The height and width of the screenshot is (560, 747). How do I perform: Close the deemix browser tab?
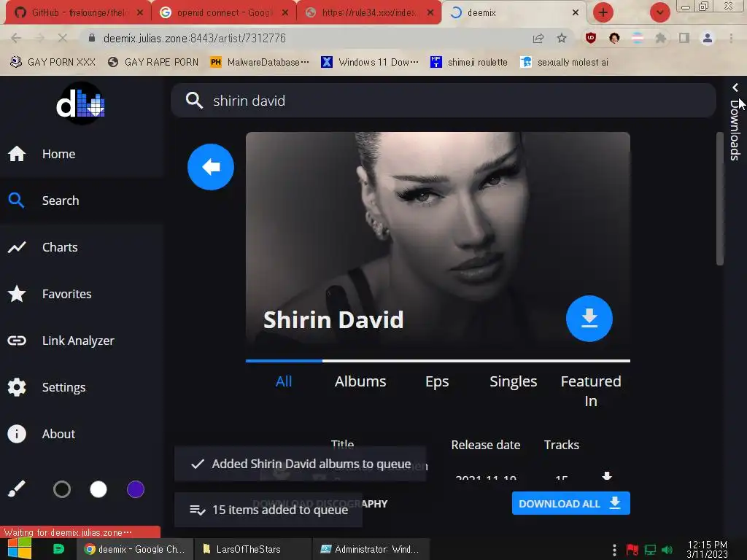(576, 12)
